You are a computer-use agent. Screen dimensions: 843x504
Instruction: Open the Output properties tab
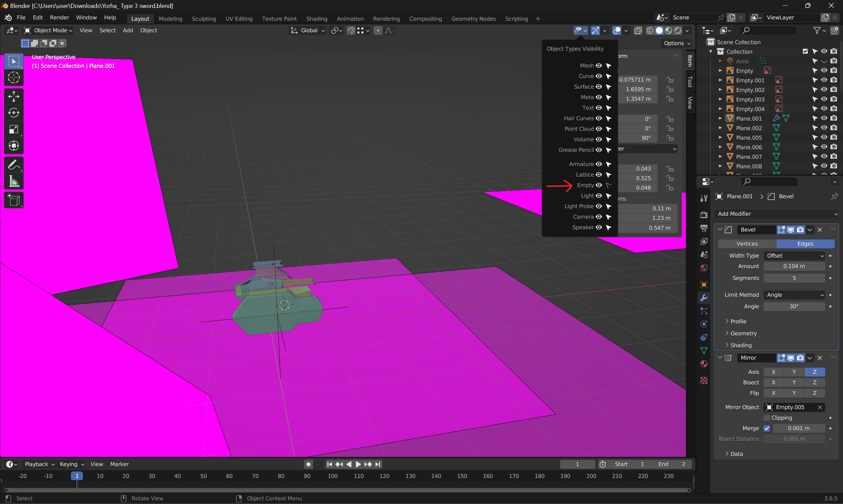pos(704,228)
